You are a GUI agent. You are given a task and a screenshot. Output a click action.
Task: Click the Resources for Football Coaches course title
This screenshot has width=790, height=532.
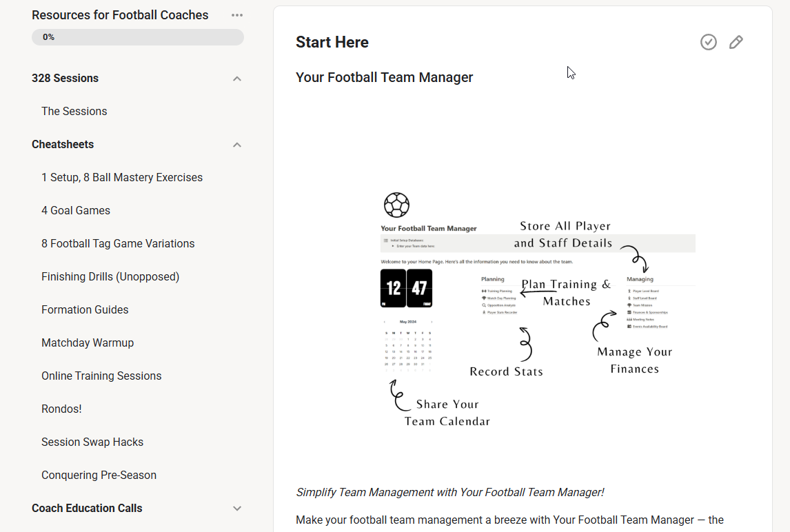[120, 14]
